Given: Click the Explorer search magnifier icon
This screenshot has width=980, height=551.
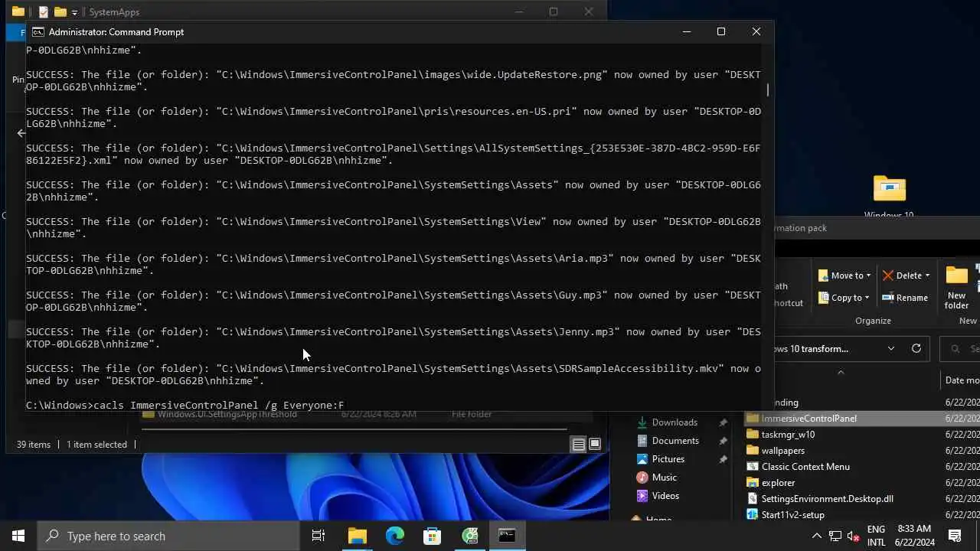Looking at the screenshot, I should (955, 349).
